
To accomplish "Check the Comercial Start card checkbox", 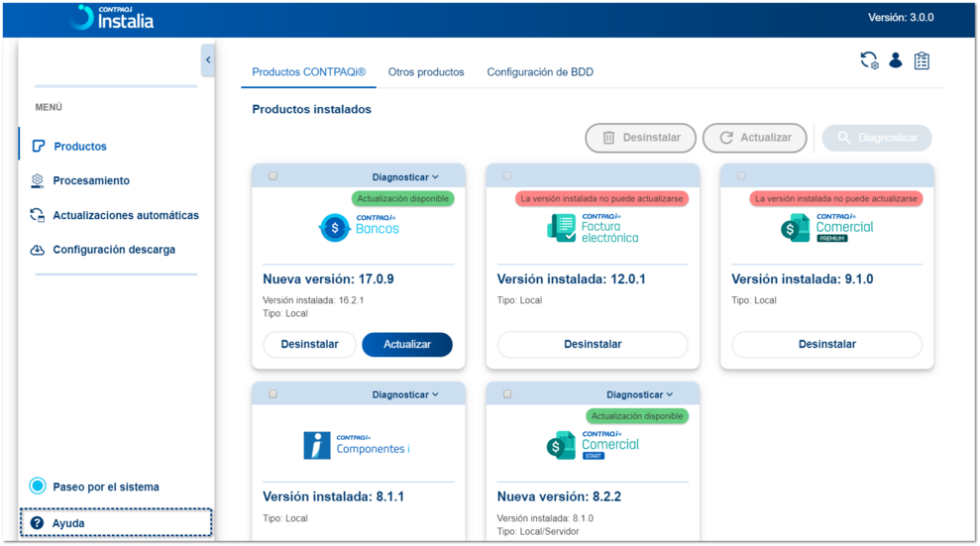I will 507,394.
